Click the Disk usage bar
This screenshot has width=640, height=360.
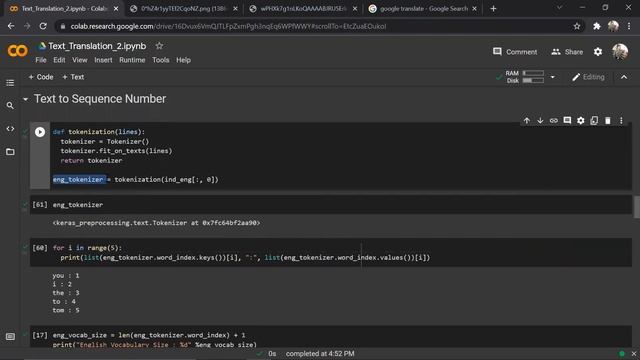(x=533, y=81)
